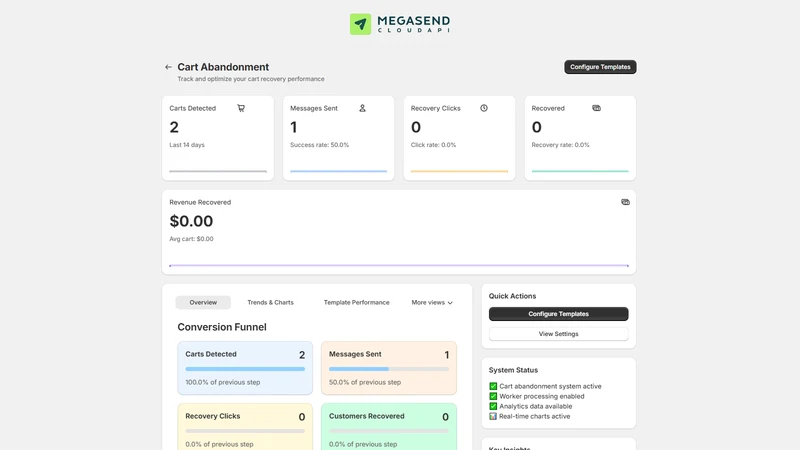Click the cart icon in Carts Detected card
Screen dimensions: 800x450
tap(241, 108)
